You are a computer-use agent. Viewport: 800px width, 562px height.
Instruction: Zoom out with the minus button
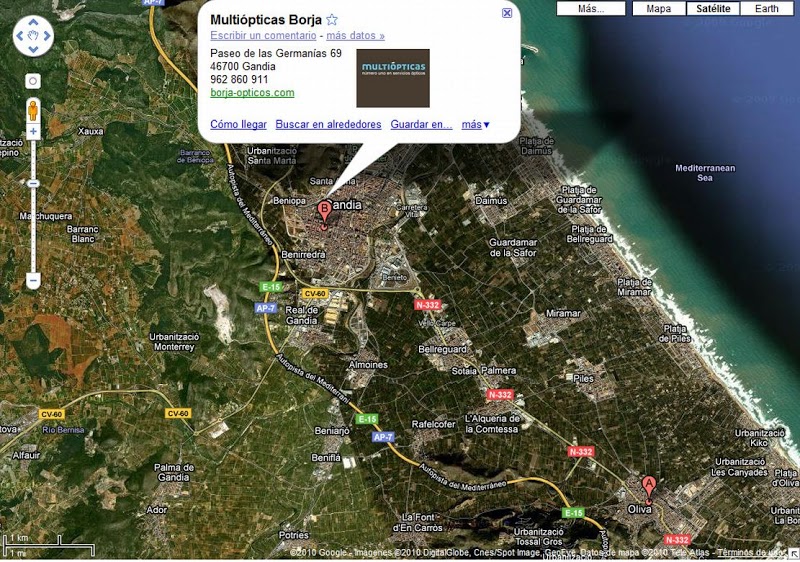(33, 280)
